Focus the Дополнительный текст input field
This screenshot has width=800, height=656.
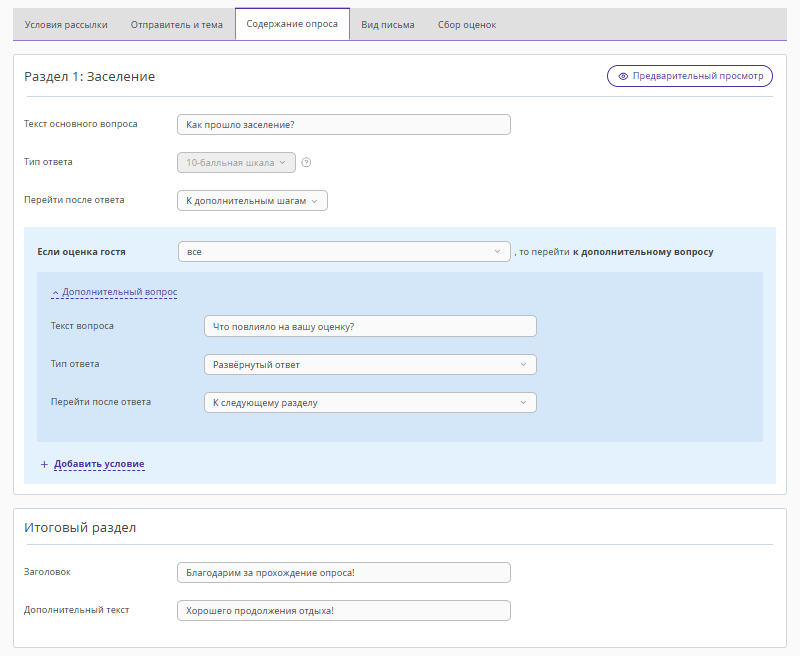coord(343,610)
